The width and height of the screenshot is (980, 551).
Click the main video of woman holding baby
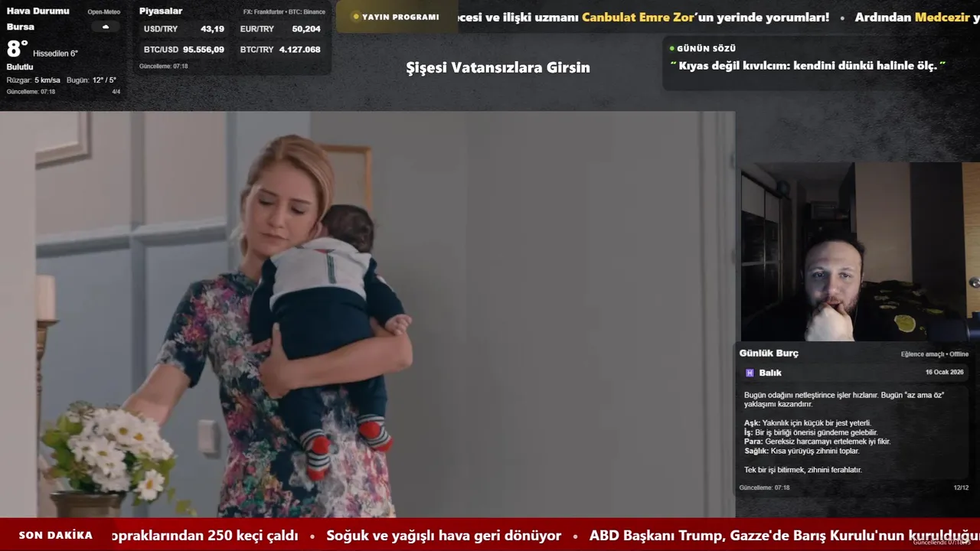pos(367,315)
